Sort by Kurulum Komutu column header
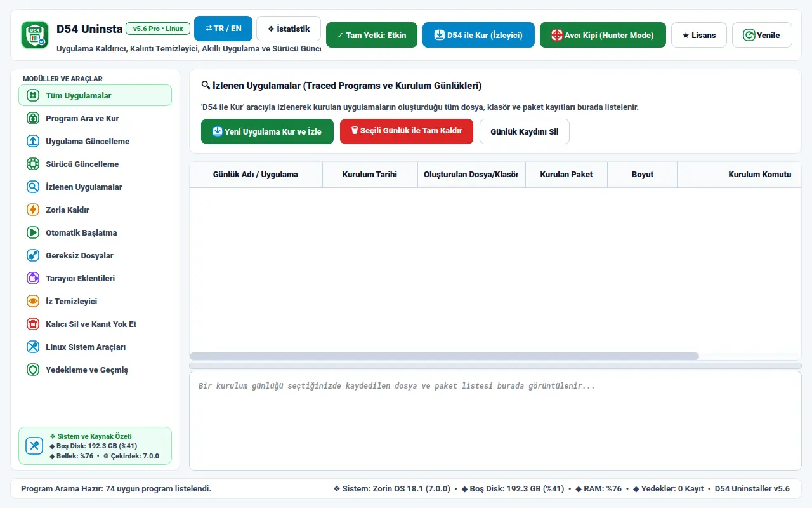 point(740,174)
